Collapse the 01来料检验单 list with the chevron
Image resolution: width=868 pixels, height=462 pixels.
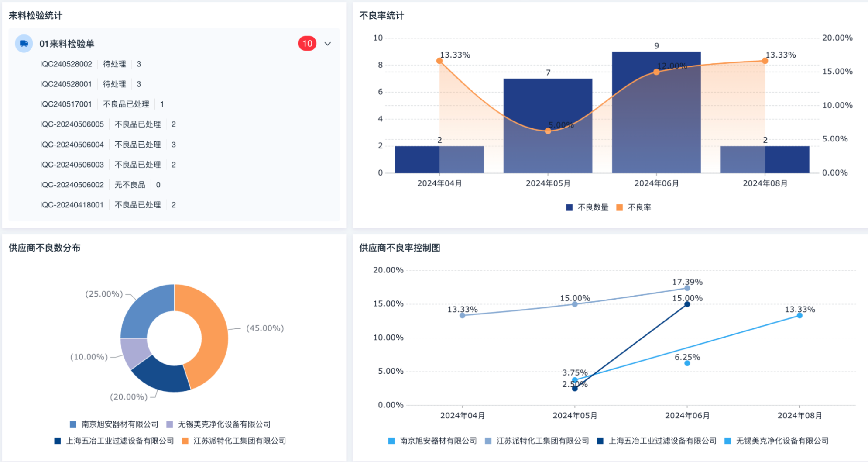click(x=328, y=44)
